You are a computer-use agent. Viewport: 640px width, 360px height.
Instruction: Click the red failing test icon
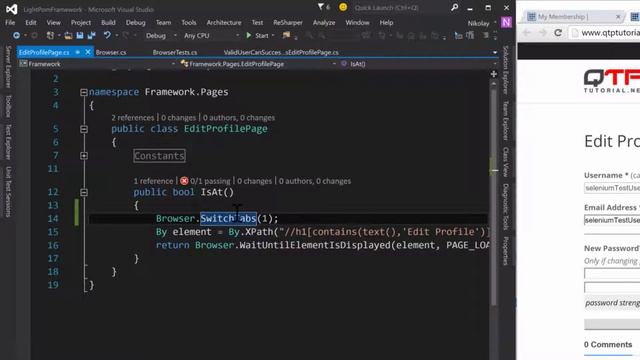[x=184, y=181]
